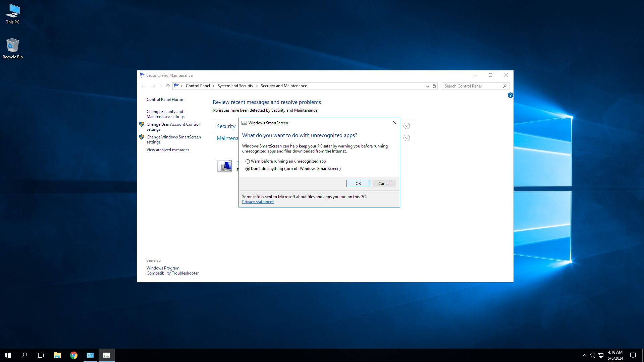Go up one level with Up arrow
The height and width of the screenshot is (362, 644).
tap(168, 86)
